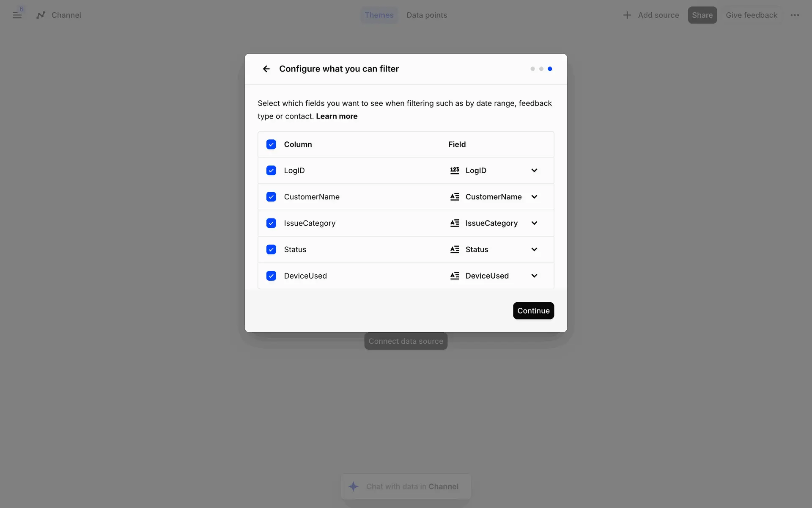
Task: Open the Status field dropdown
Action: click(x=534, y=250)
